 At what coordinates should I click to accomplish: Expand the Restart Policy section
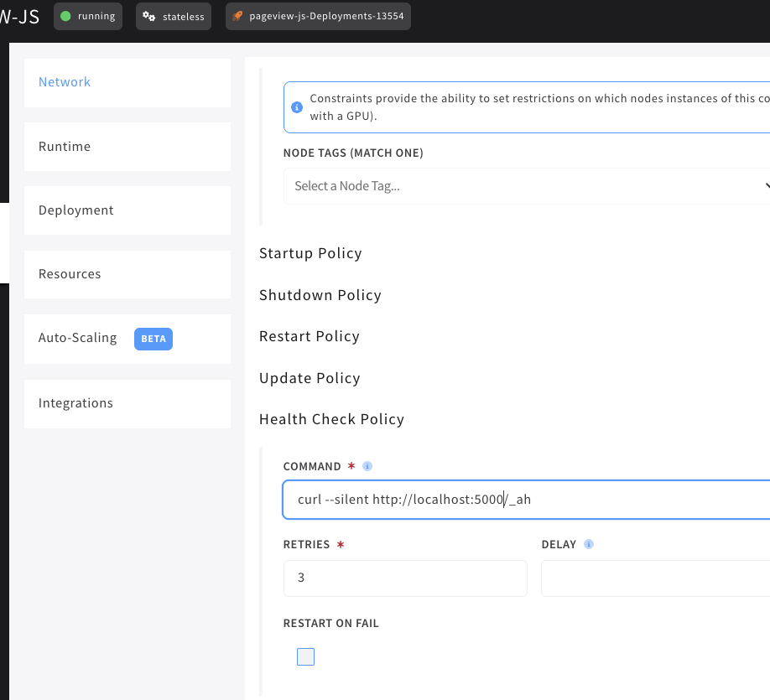click(x=309, y=336)
